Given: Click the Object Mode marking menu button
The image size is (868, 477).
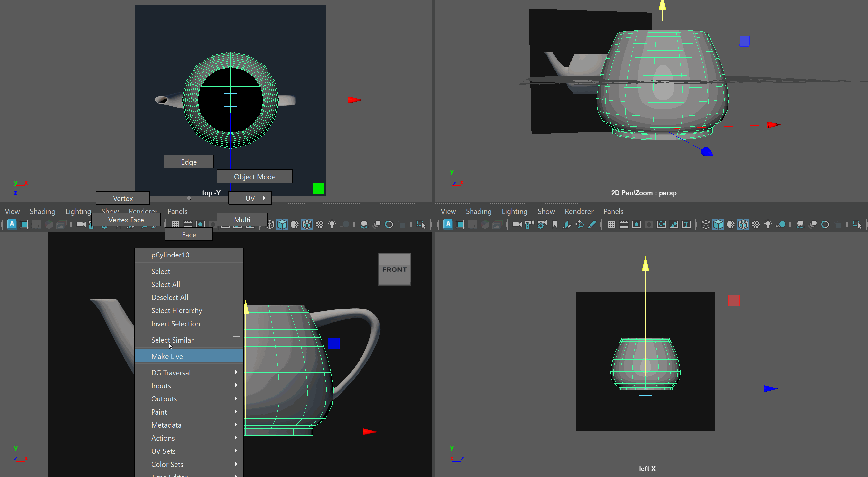Looking at the screenshot, I should pos(254,177).
